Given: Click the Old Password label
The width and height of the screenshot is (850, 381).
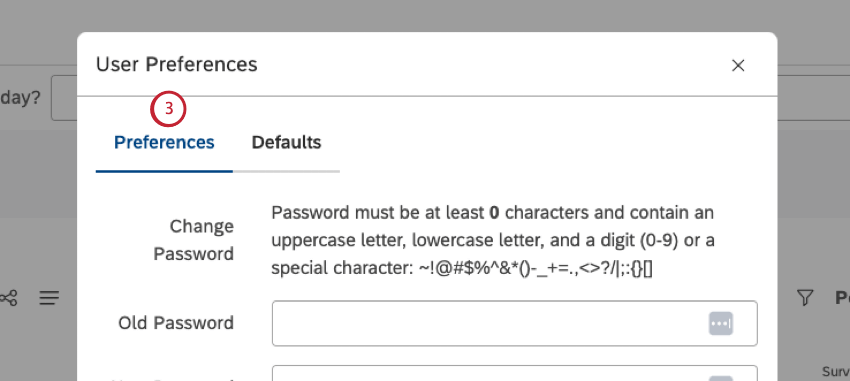Looking at the screenshot, I should (x=176, y=323).
